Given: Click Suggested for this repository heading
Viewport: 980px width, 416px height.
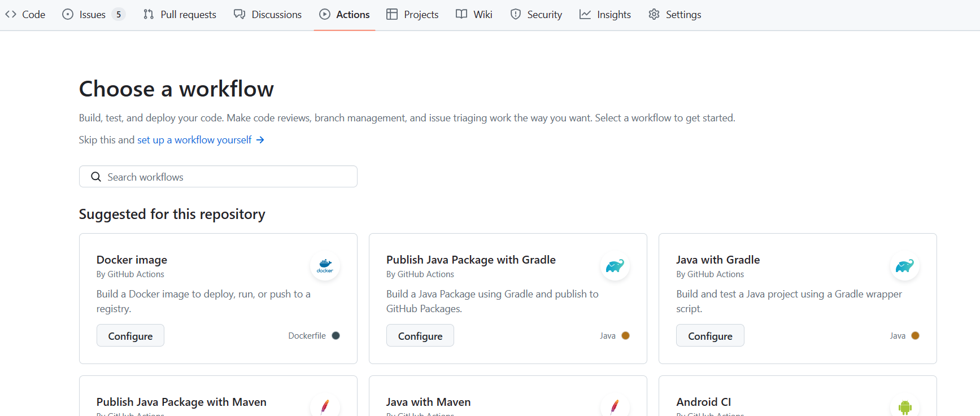Looking at the screenshot, I should (172, 214).
